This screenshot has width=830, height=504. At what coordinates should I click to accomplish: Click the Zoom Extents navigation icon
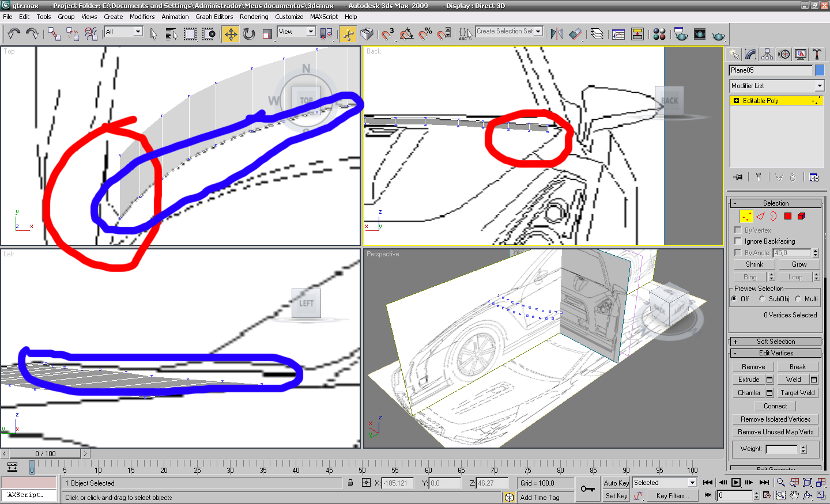pyautogui.click(x=808, y=482)
